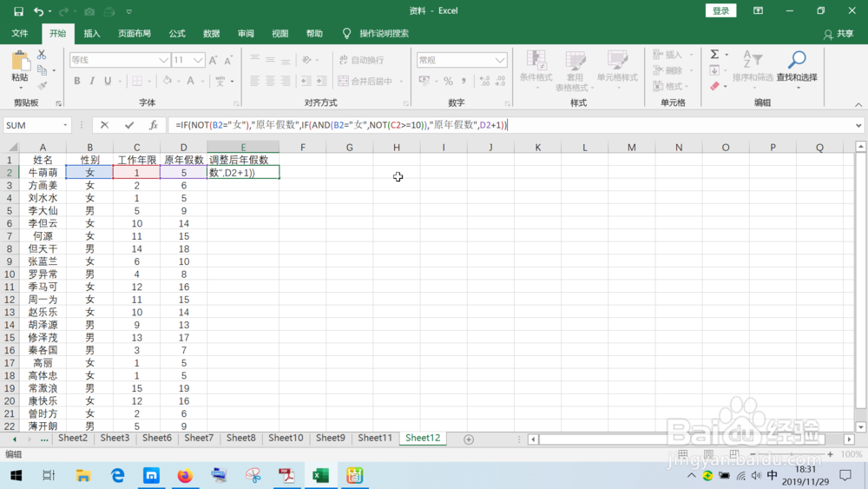868x489 pixels.
Task: Open the Windows Start menu
Action: coord(16,475)
